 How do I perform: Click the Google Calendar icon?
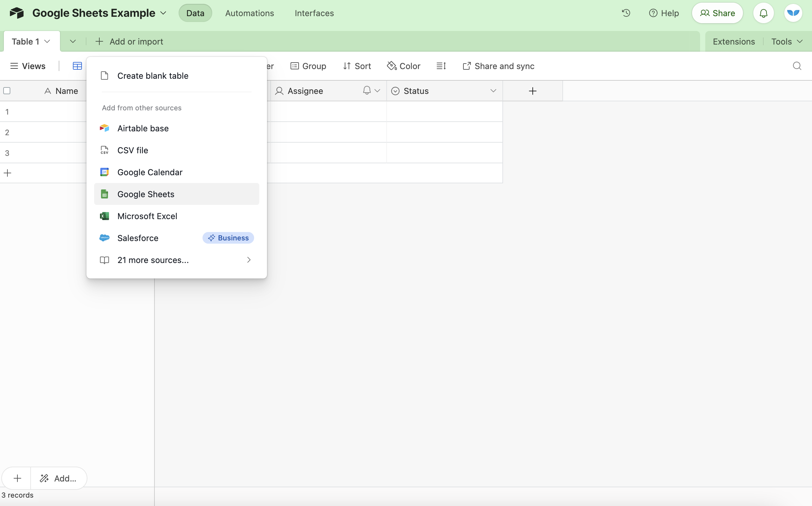(x=104, y=172)
